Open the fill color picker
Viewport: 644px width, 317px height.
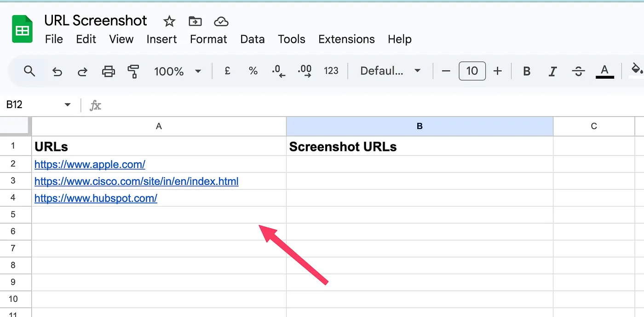point(637,70)
